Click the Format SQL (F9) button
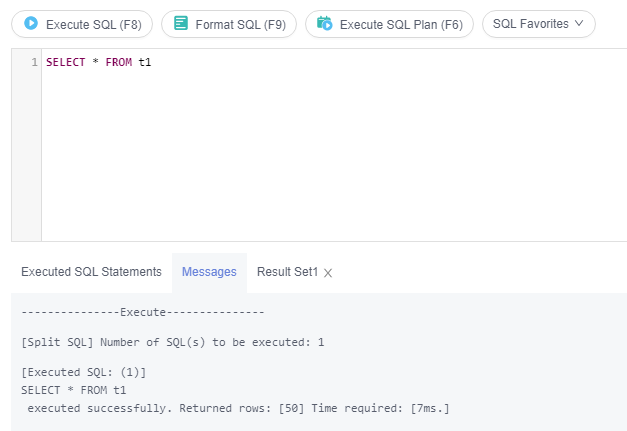Viewport: 627px width, 431px height. point(229,24)
